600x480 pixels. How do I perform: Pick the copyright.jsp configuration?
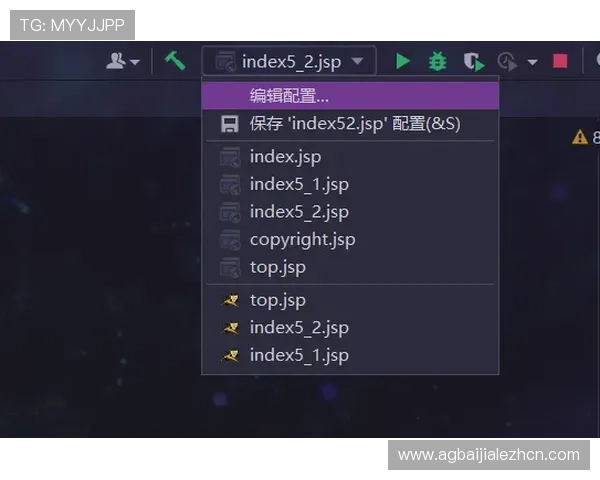[302, 239]
